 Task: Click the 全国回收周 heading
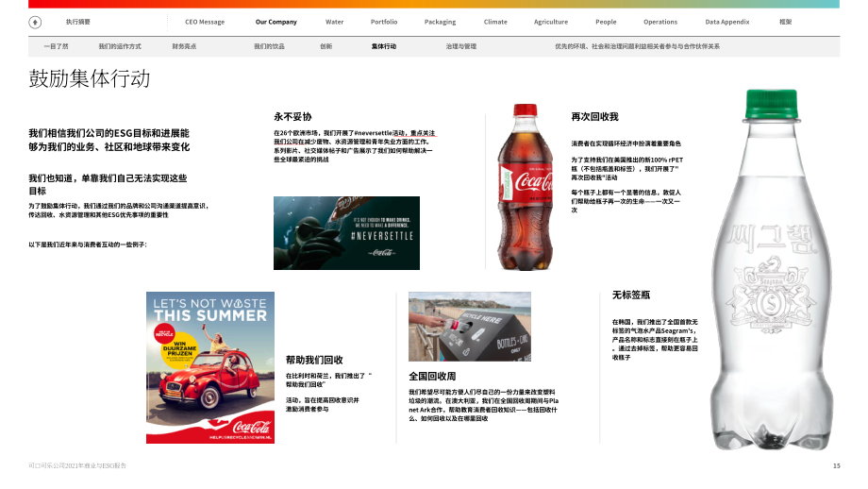pos(432,377)
